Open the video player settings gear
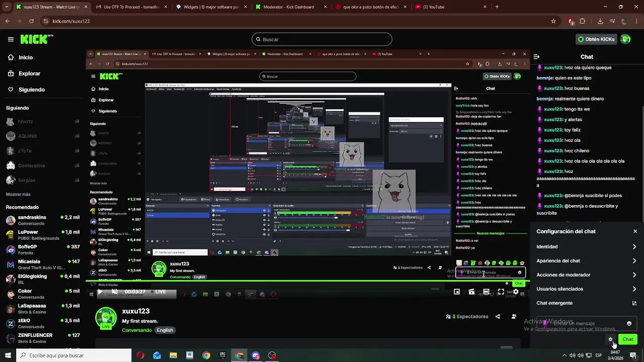Image resolution: width=644 pixels, height=362 pixels. coord(516,292)
